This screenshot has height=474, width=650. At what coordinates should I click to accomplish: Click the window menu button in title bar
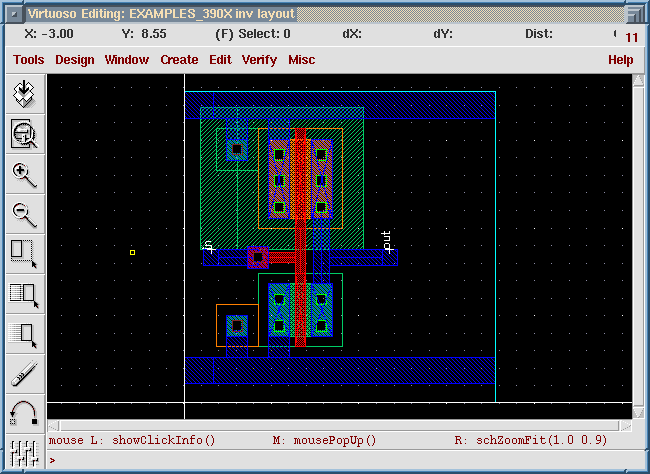[15, 15]
